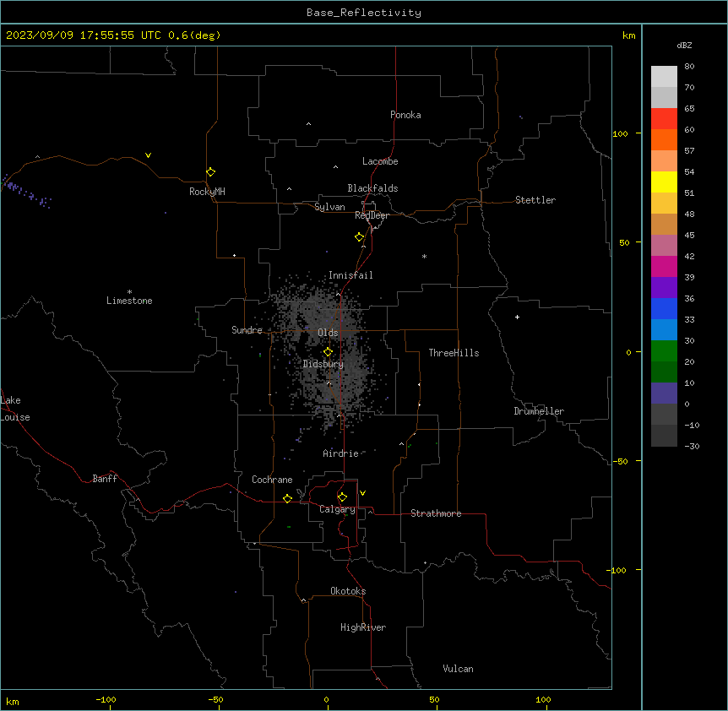Select the HighRiver label
This screenshot has height=711, width=728.
pos(363,627)
